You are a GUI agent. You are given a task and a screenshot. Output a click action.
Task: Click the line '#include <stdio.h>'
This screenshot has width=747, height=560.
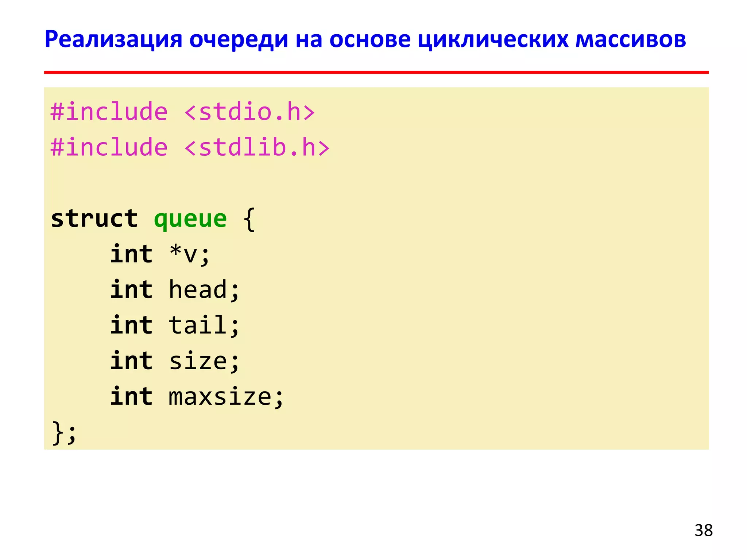coord(182,112)
